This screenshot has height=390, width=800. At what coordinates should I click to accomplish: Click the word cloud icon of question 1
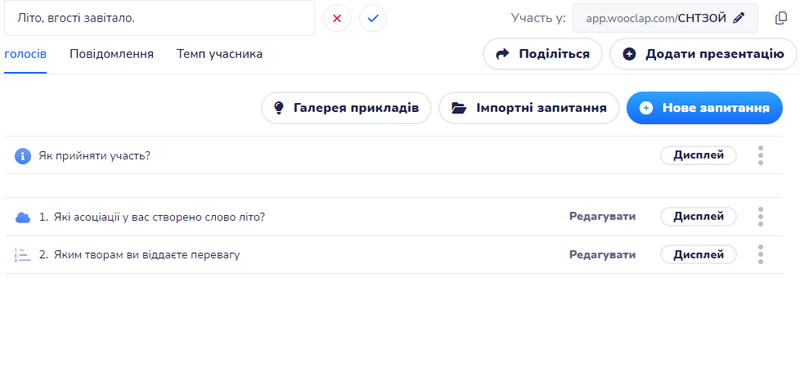coord(23,217)
